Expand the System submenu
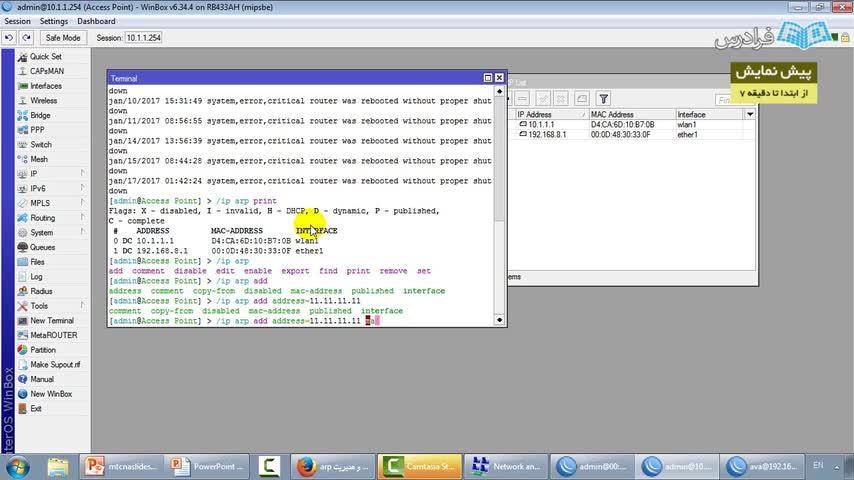The width and height of the screenshot is (854, 480). tap(41, 233)
